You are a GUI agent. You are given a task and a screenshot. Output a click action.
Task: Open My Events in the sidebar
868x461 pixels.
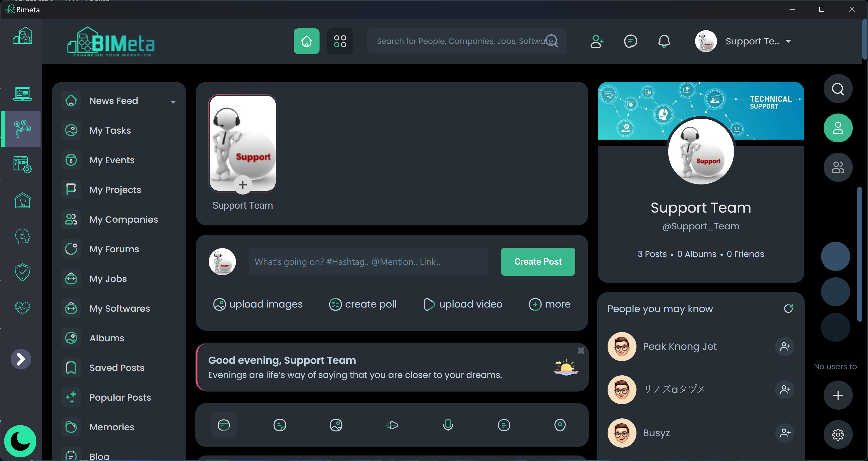point(119,160)
